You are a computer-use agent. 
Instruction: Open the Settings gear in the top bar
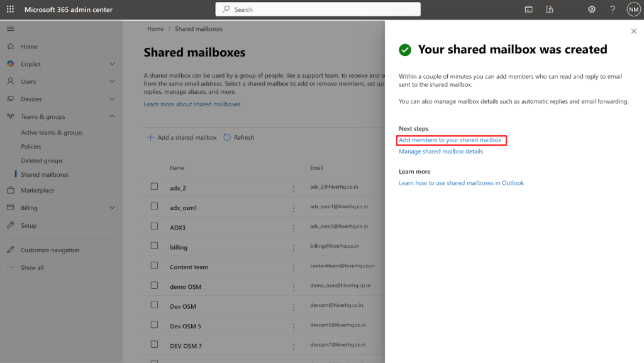pyautogui.click(x=591, y=9)
